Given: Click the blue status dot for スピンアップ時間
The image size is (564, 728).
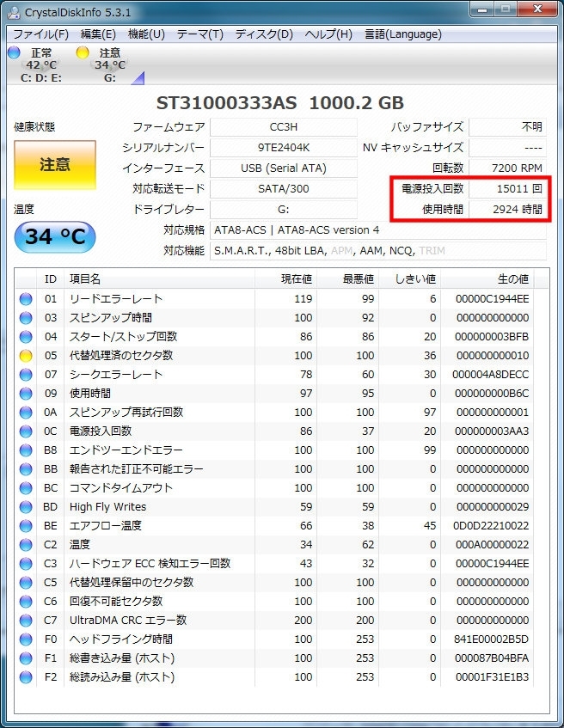Looking at the screenshot, I should pyautogui.click(x=26, y=318).
